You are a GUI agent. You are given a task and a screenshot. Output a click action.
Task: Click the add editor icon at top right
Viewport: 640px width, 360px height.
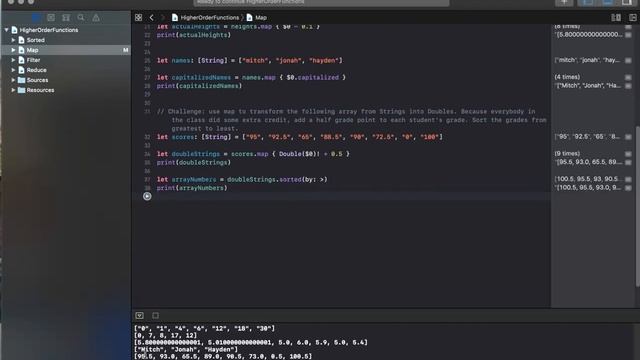633,18
